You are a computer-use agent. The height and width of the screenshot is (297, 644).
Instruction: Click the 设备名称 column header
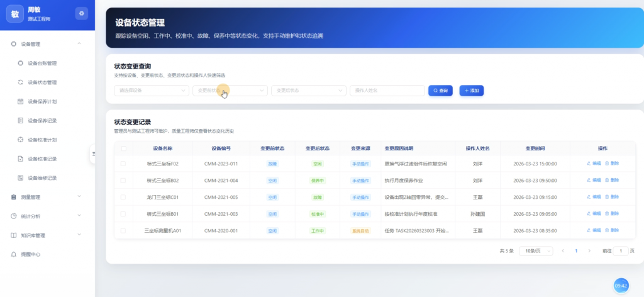(163, 148)
